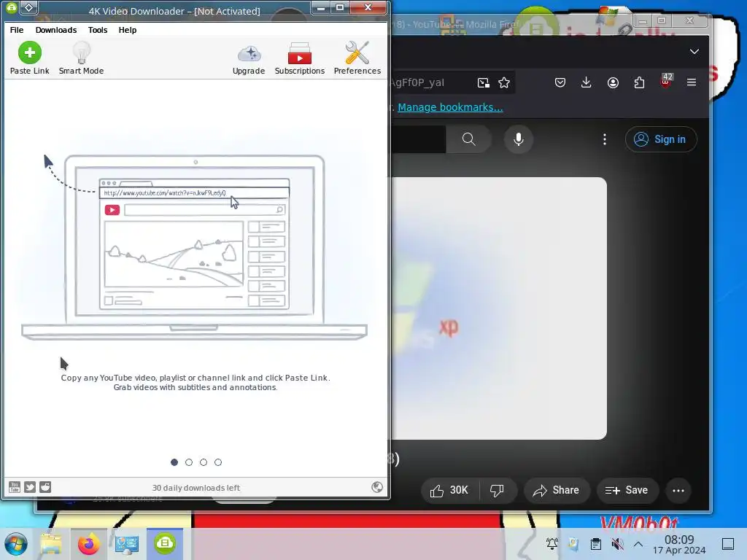This screenshot has width=747, height=560.
Task: Select second tutorial page dot
Action: point(189,462)
